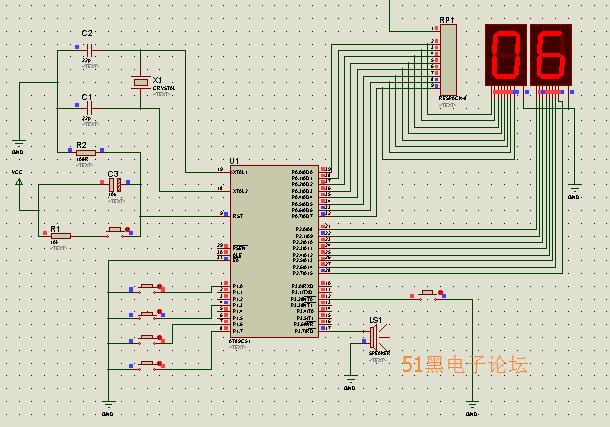Click the R1 reference label
Image resolution: width=610 pixels, height=427 pixels.
pos(55,229)
